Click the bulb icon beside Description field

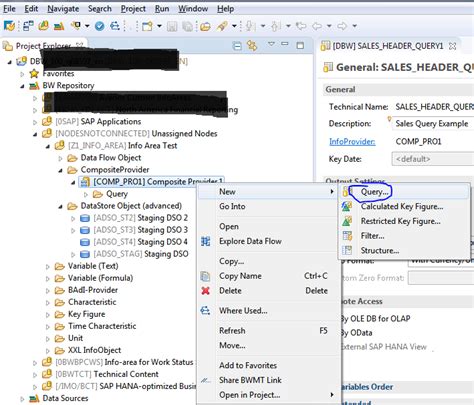point(389,119)
